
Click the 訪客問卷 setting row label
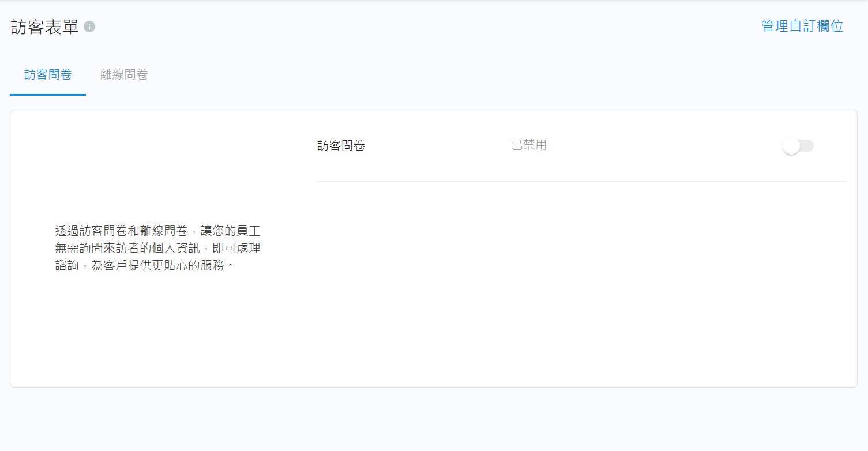click(341, 146)
